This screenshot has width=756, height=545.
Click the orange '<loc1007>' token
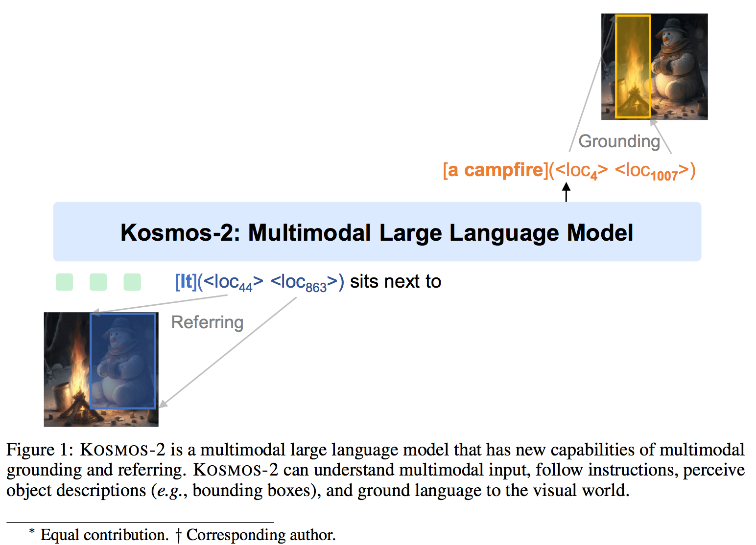point(652,171)
